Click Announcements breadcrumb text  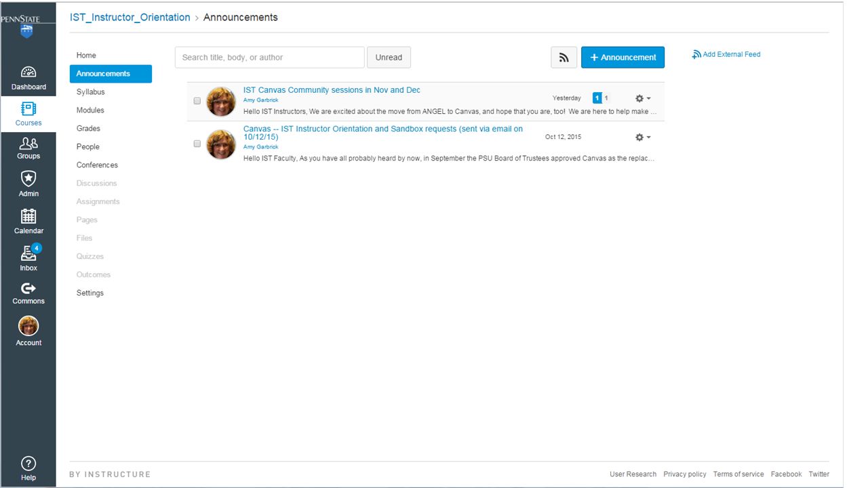click(240, 18)
